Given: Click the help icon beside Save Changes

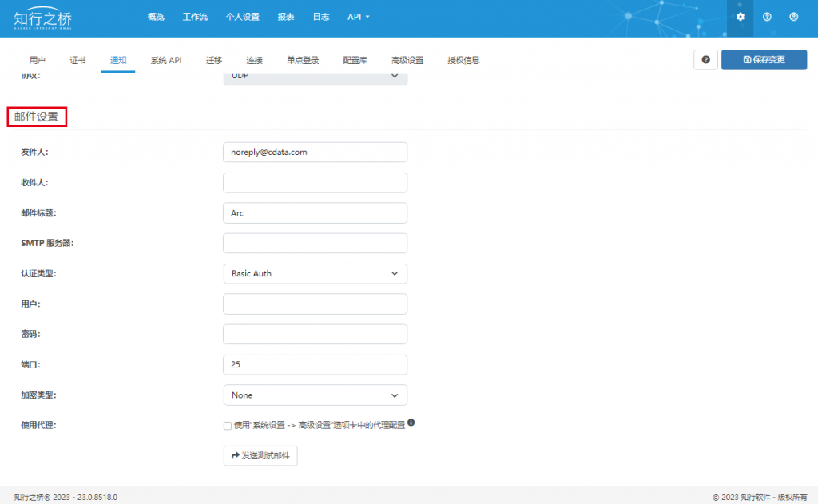Looking at the screenshot, I should (x=706, y=59).
